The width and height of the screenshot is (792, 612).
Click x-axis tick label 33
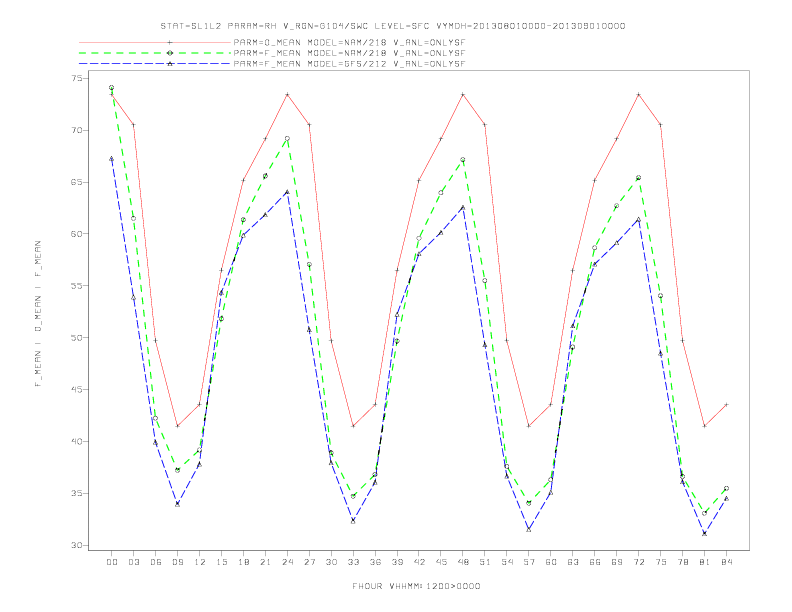(353, 562)
